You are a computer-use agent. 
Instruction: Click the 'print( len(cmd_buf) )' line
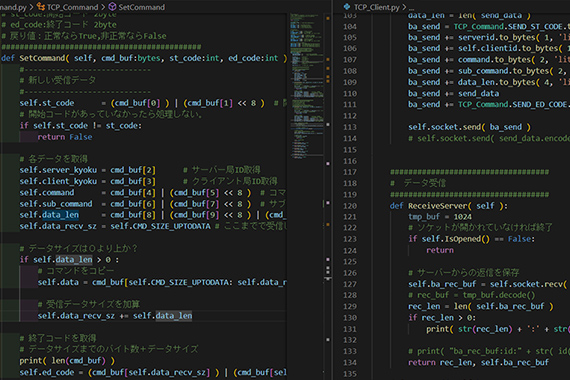67,361
